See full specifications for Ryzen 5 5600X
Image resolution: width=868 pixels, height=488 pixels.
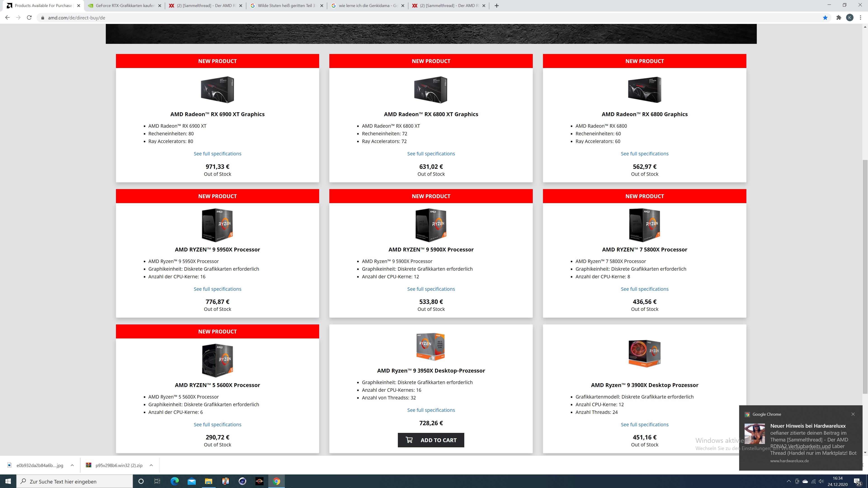pos(217,424)
